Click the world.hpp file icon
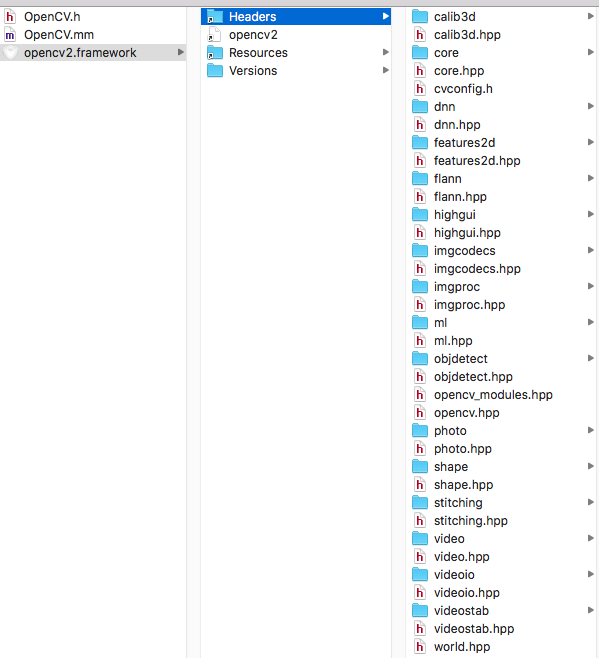The width and height of the screenshot is (599, 658). point(420,647)
